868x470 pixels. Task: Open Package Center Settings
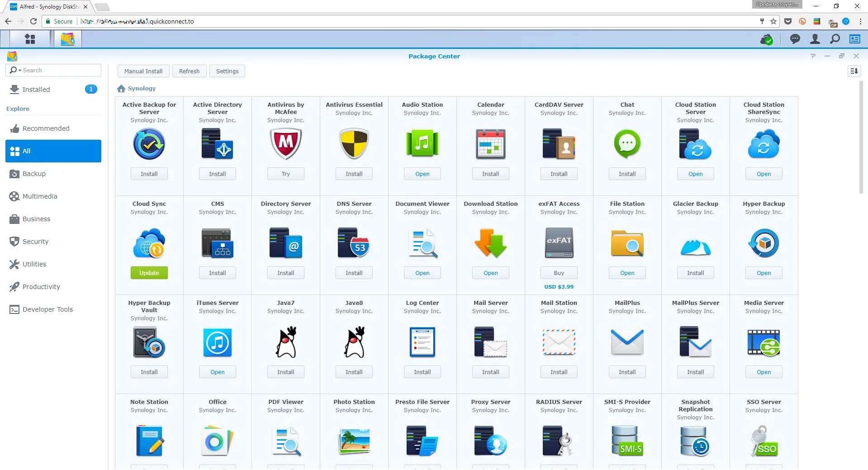[227, 71]
